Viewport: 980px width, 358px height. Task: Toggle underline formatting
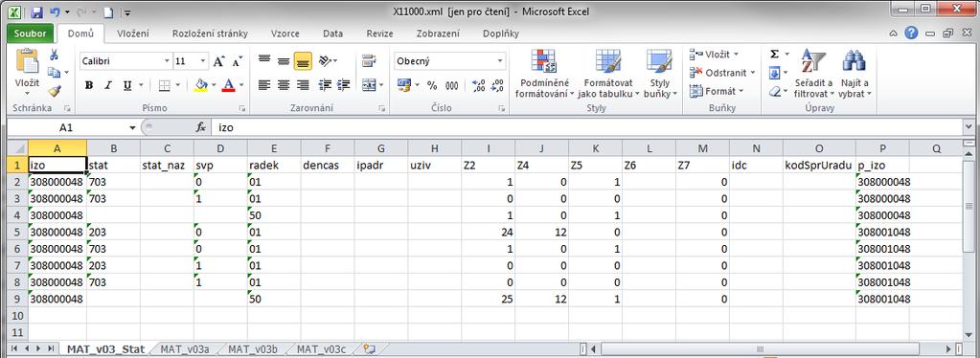coord(126,85)
